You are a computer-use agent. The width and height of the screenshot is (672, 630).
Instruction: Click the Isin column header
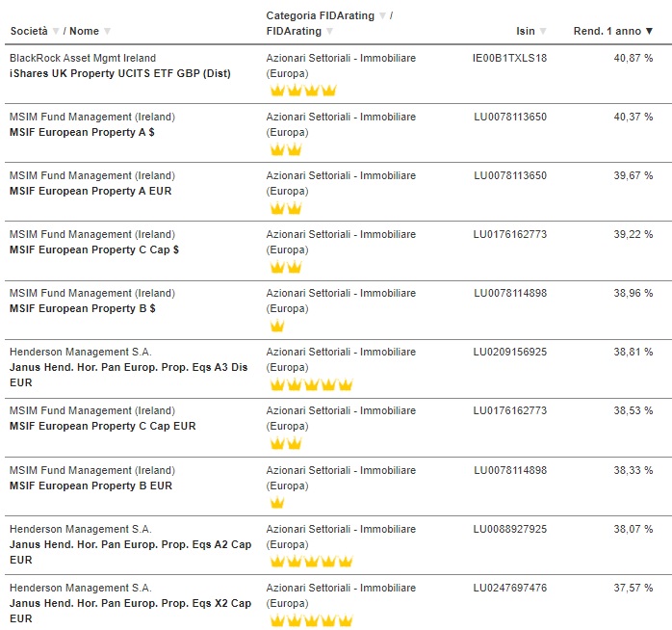(x=526, y=31)
